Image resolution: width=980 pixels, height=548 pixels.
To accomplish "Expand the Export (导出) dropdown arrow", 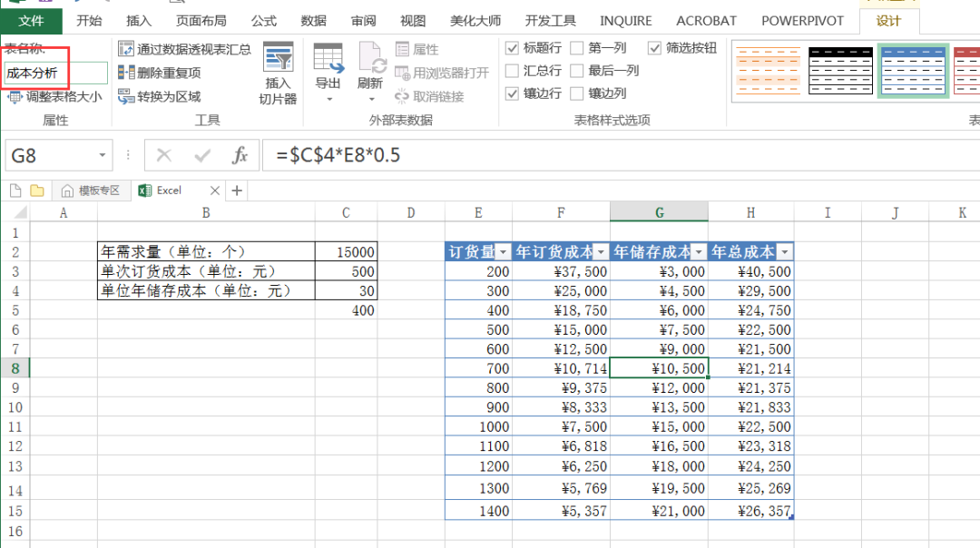I will [x=328, y=100].
